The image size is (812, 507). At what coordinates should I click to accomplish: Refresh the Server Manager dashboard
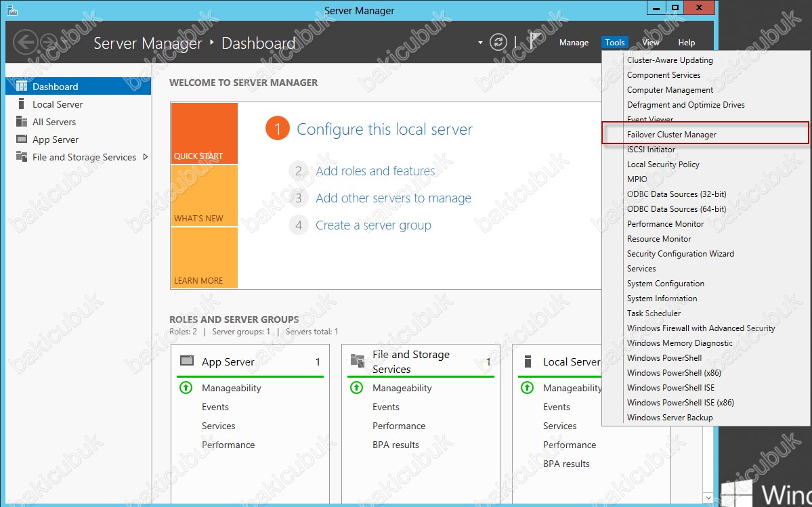498,43
